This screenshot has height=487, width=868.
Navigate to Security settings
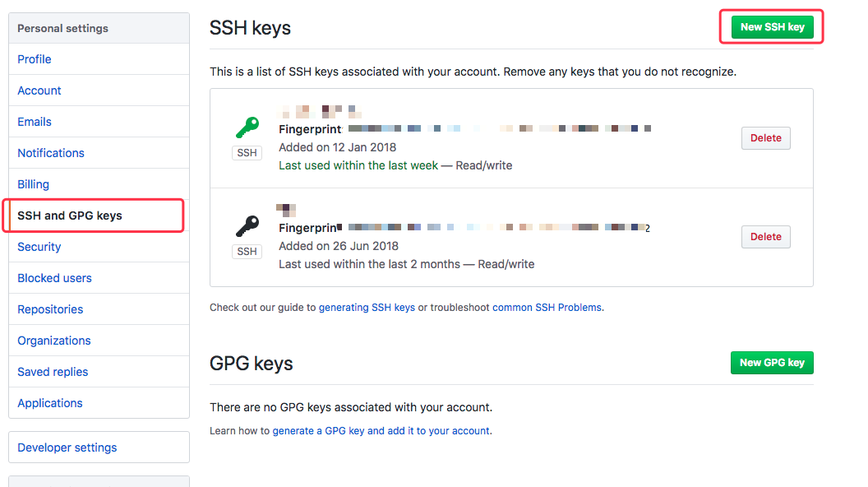pos(39,247)
